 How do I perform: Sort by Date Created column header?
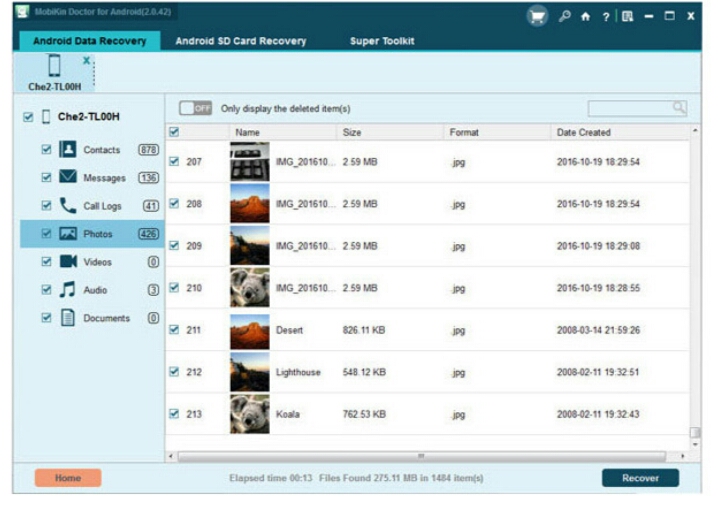[x=583, y=132]
